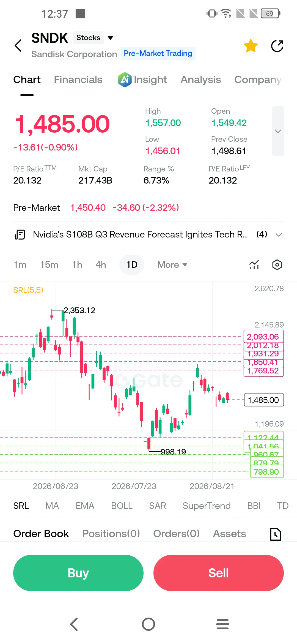The image size is (297, 644).
Task: Enable the BBI indicator
Action: (254, 506)
